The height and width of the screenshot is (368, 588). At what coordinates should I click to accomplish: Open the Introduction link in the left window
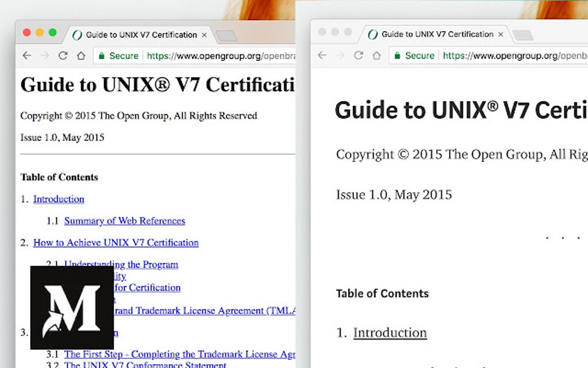pyautogui.click(x=58, y=199)
